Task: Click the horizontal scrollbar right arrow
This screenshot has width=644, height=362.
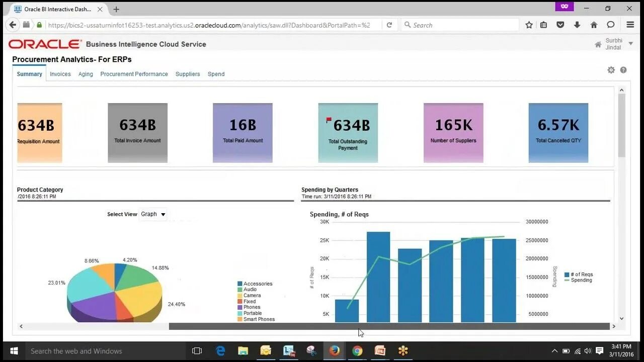Action: pos(614,326)
